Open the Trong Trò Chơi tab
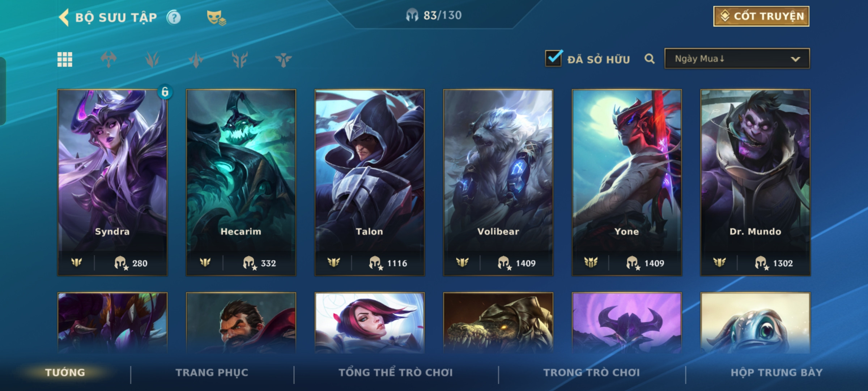This screenshot has width=868, height=391. (x=592, y=373)
